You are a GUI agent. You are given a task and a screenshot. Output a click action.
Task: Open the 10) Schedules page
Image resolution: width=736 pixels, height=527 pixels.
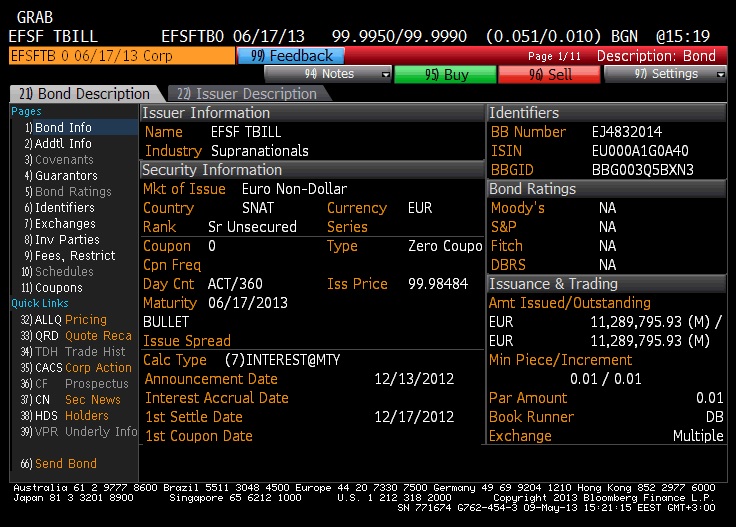click(x=57, y=271)
